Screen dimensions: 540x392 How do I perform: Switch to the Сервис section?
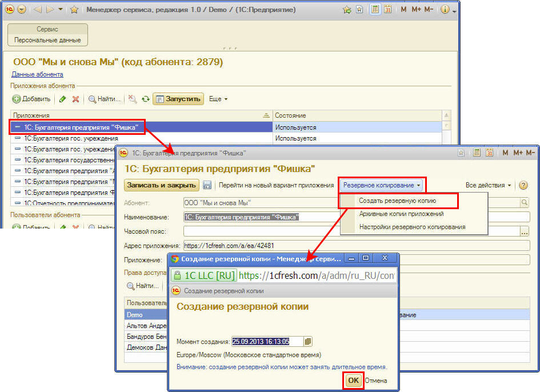[x=47, y=29]
